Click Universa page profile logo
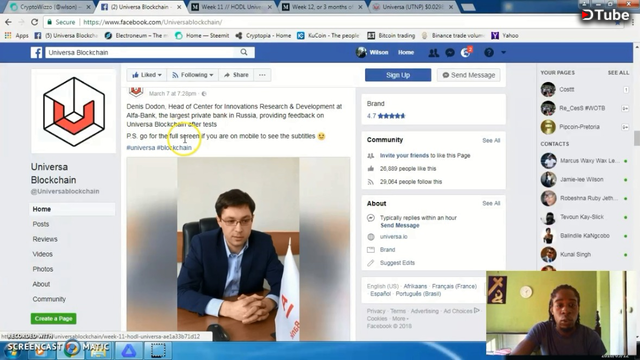 (74, 111)
